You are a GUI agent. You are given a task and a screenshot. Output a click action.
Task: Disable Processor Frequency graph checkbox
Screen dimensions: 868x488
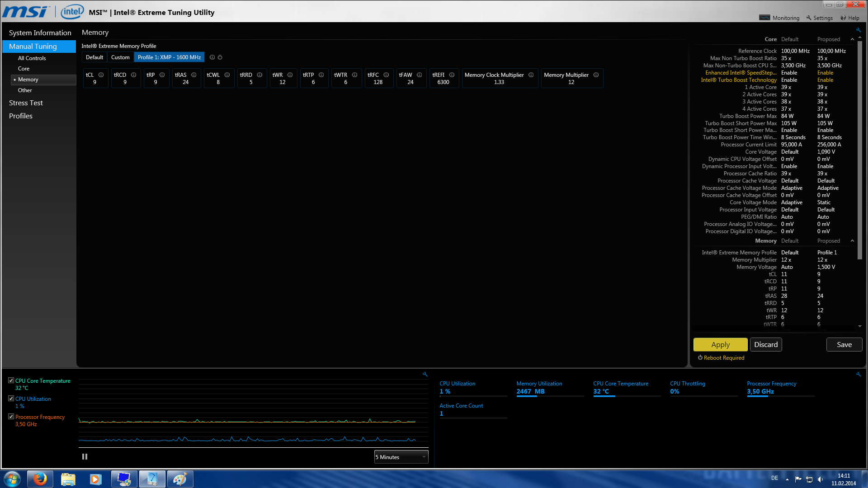click(x=11, y=417)
